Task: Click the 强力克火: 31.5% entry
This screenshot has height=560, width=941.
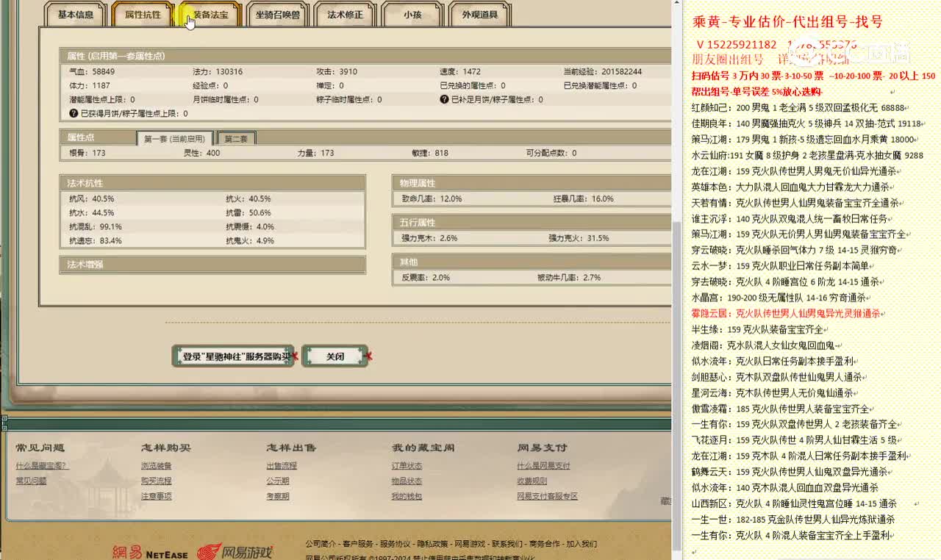Action: (579, 238)
